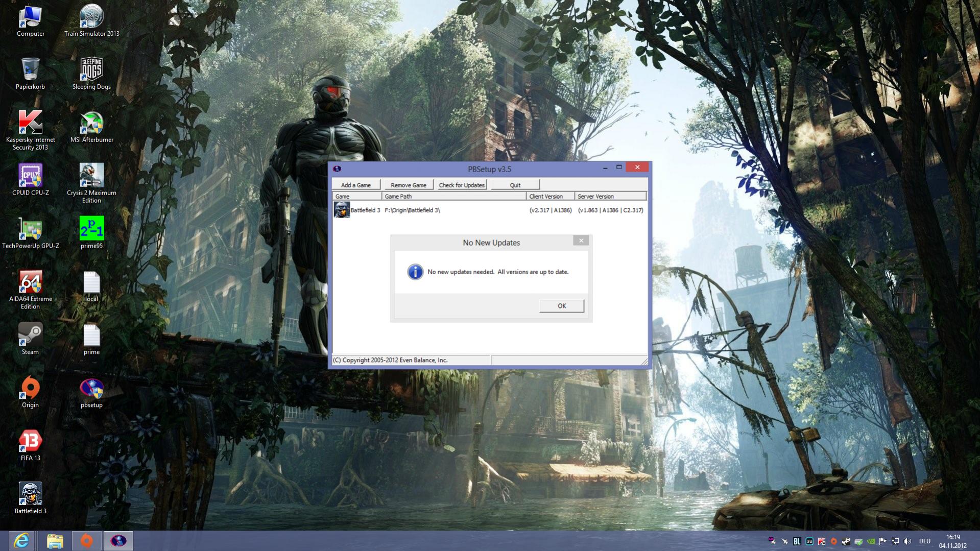
Task: Select the Papierkorb recycle bin icon
Action: 31,74
